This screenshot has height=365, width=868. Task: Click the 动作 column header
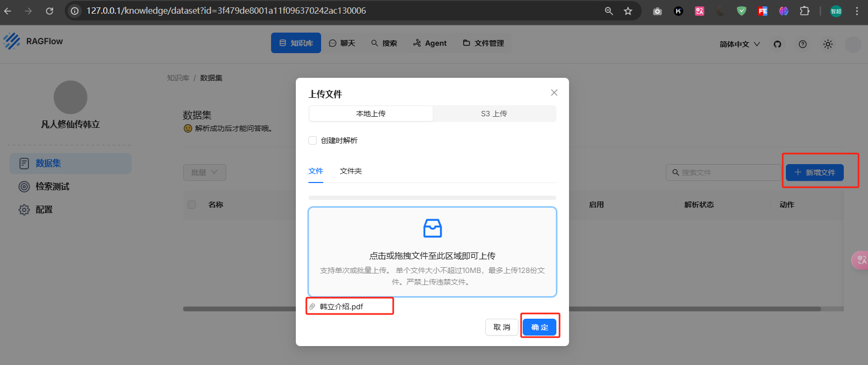(787, 205)
